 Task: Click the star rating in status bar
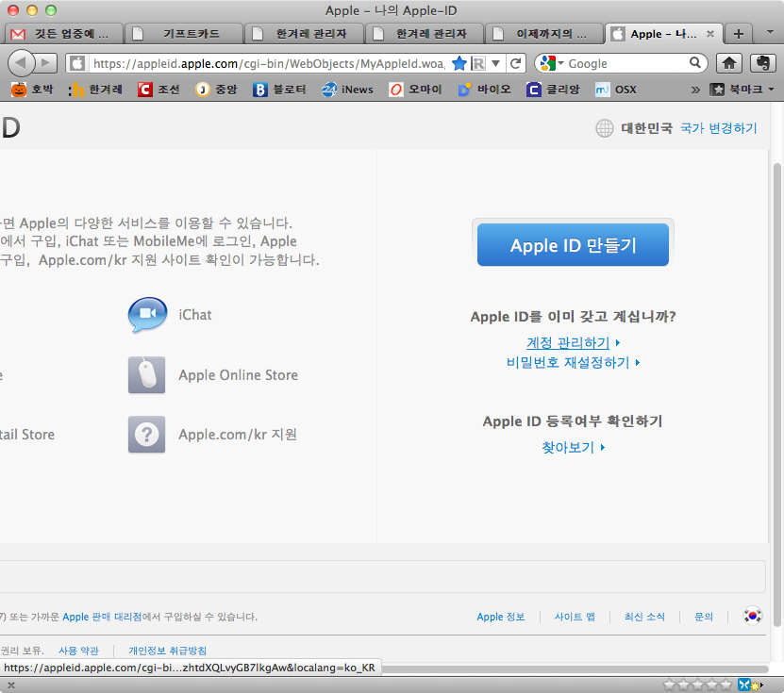point(697,685)
